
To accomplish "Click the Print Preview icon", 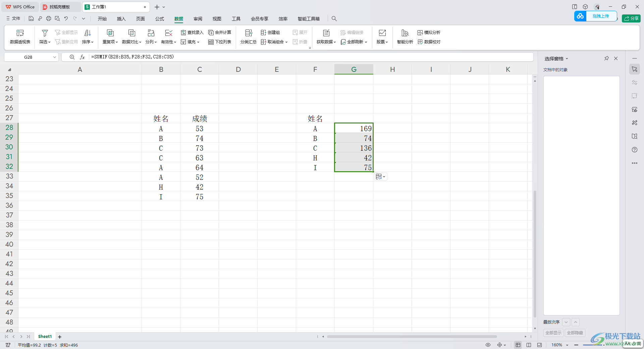I will coord(57,19).
